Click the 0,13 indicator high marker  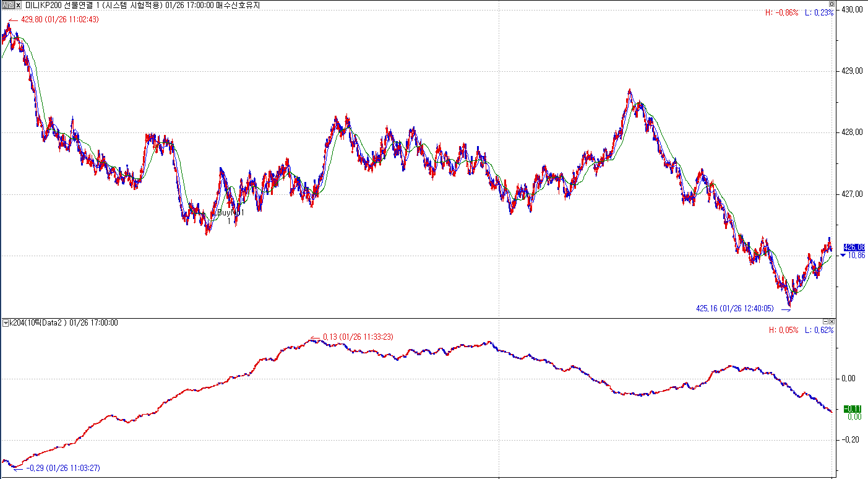(x=358, y=337)
